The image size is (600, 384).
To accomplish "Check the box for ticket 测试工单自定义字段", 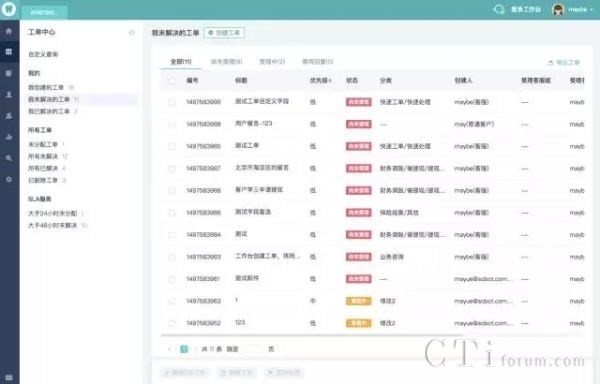I will pos(172,102).
